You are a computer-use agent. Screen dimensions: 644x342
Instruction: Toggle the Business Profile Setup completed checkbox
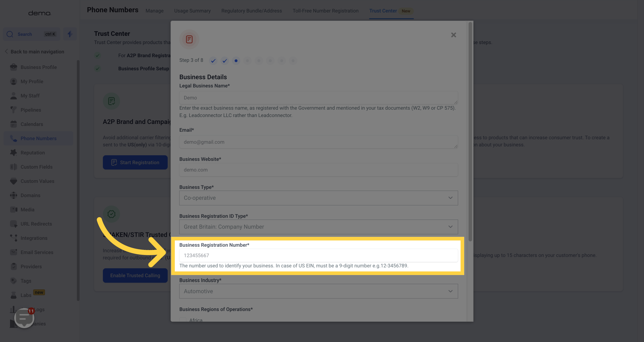[97, 69]
